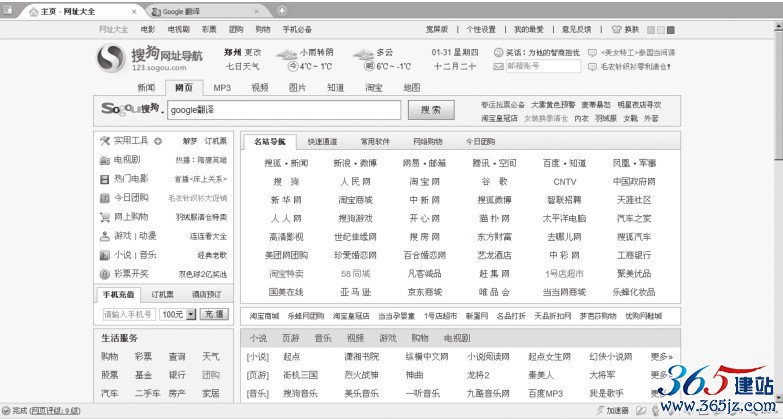The width and height of the screenshot is (783, 419).
Task: Click the 邮箱帐号 input field
Action: click(543, 66)
